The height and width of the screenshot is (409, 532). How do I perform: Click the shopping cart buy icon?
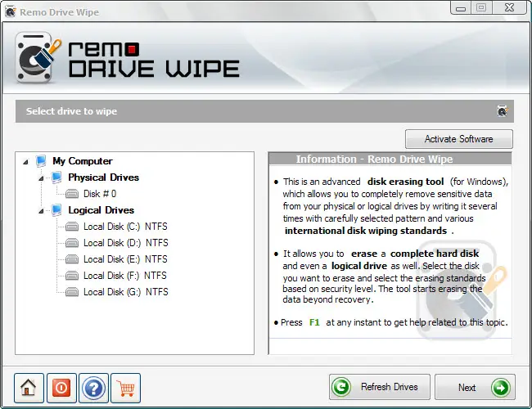125,388
